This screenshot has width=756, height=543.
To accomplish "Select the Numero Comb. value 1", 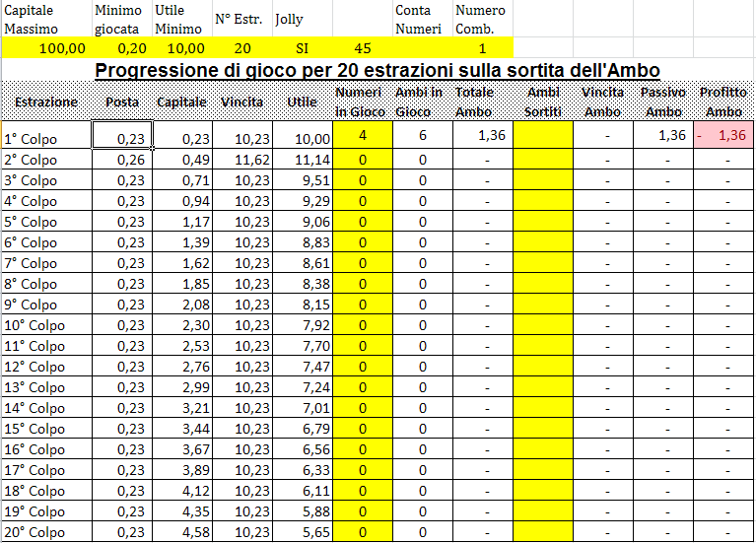I will (x=483, y=48).
